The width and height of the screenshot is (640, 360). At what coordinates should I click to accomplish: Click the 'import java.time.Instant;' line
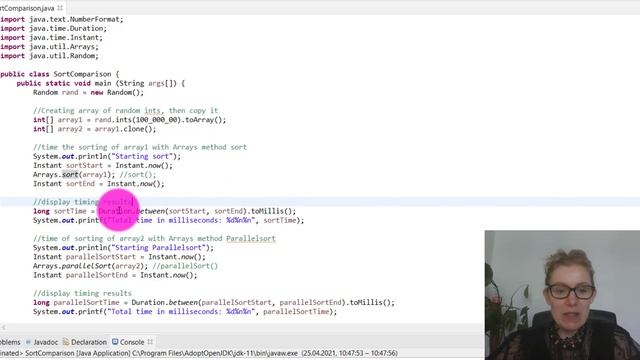(51, 38)
